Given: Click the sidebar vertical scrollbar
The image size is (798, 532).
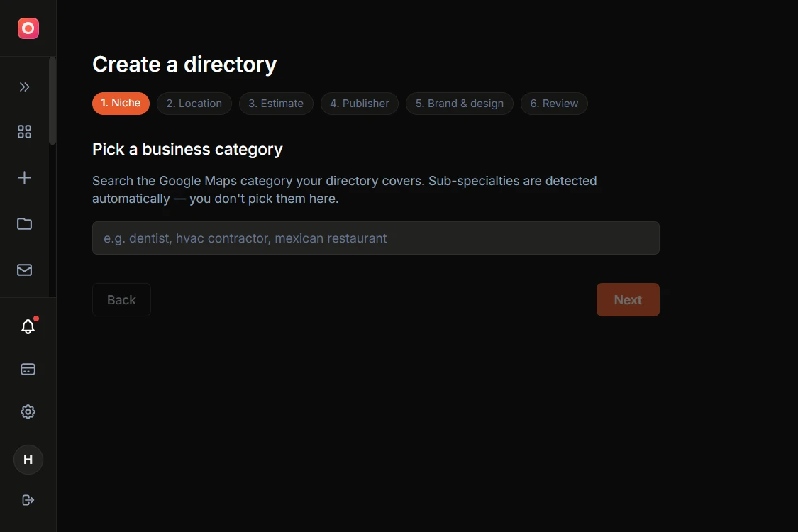Looking at the screenshot, I should coord(52,101).
